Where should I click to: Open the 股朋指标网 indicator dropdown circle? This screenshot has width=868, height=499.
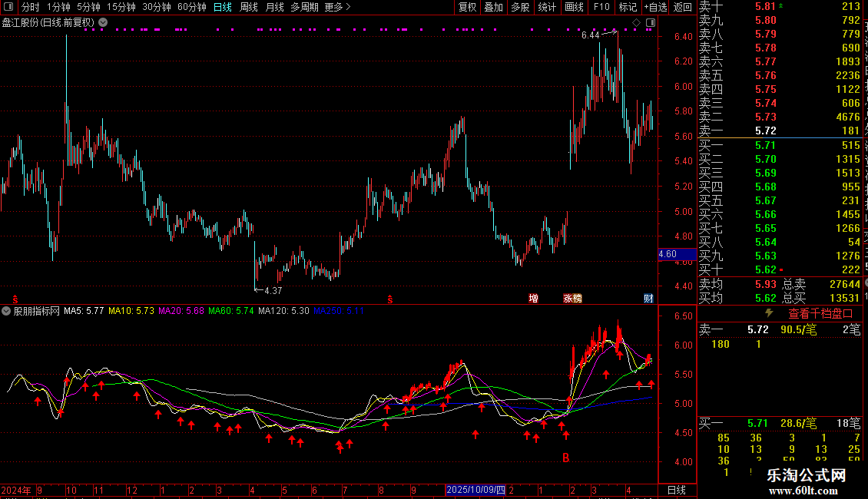tap(6, 311)
